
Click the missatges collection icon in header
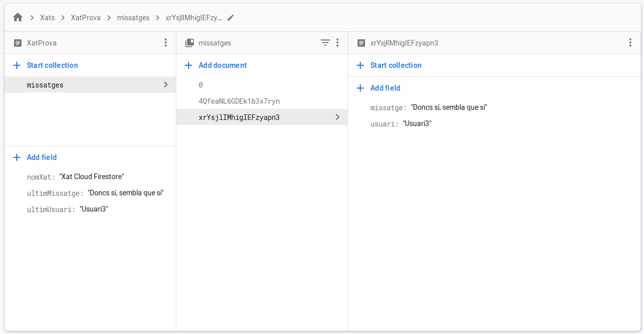pos(190,43)
